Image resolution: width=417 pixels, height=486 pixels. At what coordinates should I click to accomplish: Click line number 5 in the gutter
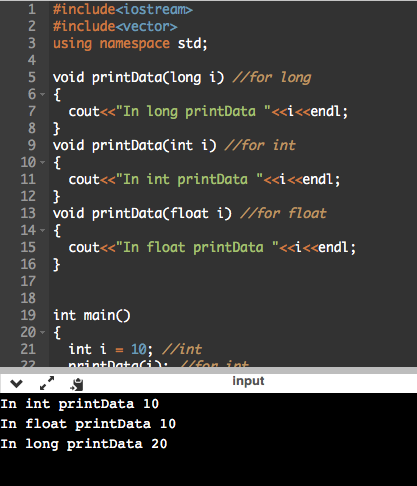(32, 77)
